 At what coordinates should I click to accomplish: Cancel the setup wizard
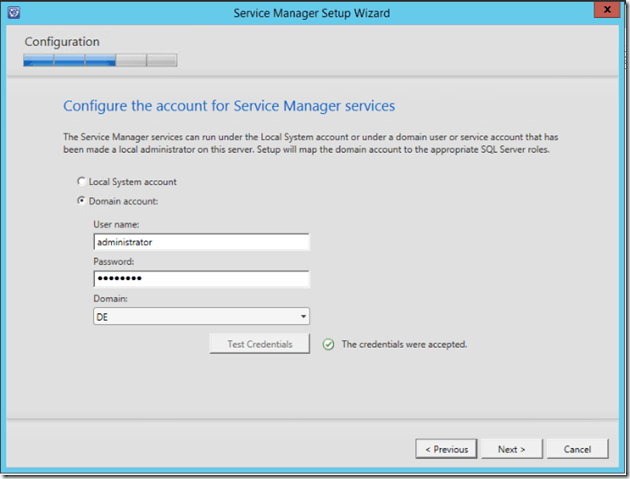point(577,449)
